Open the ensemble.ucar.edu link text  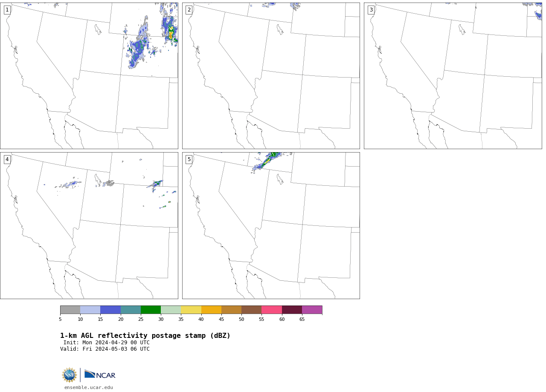click(89, 388)
